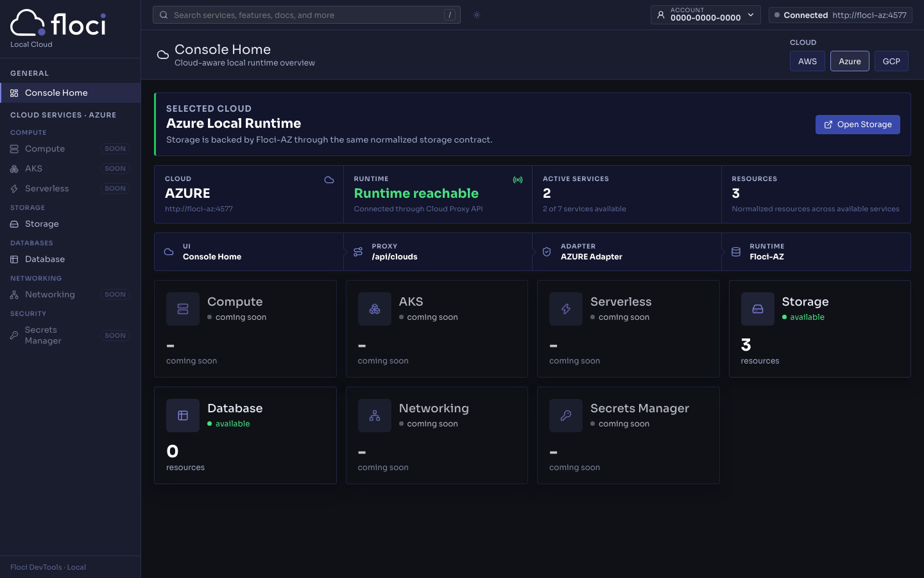Click the search magnifier icon

coord(164,15)
